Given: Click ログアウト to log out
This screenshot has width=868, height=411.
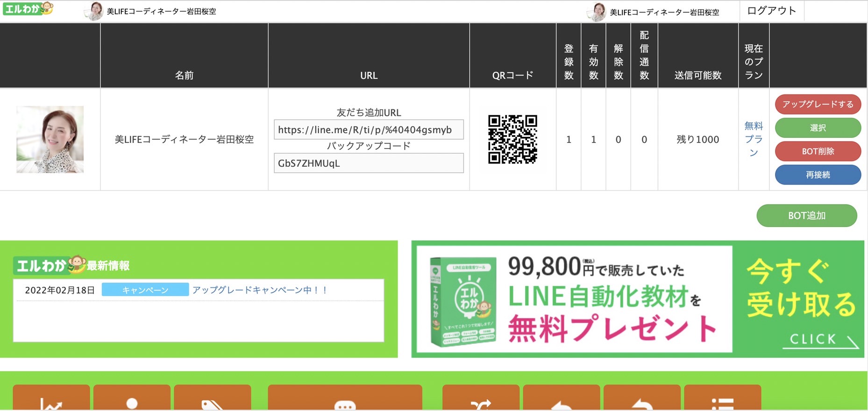Looking at the screenshot, I should point(772,11).
